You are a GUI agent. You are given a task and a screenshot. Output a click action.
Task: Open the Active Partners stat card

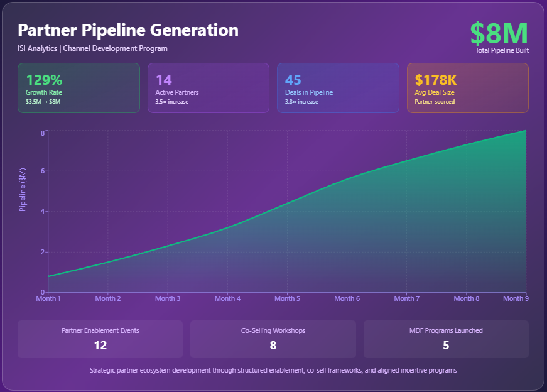(x=209, y=88)
